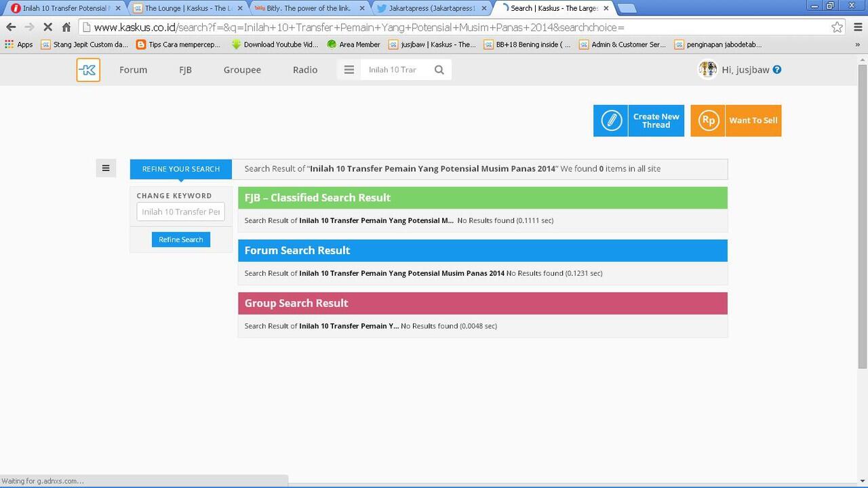Close the Search Kaskus tab
The height and width of the screenshot is (488, 868).
pos(606,8)
